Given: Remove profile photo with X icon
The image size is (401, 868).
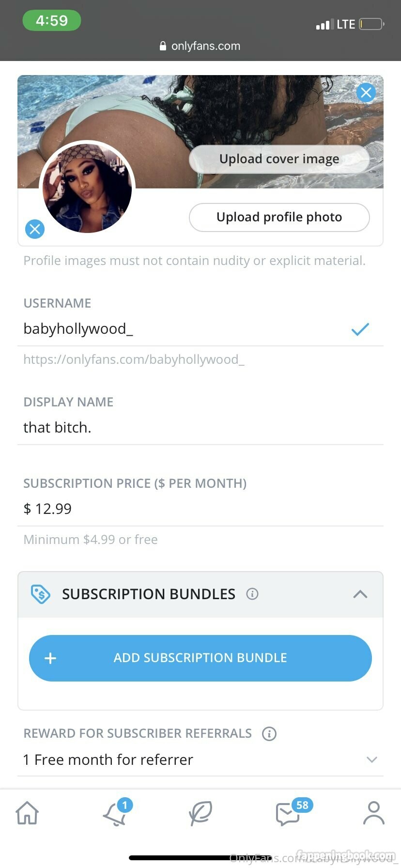Looking at the screenshot, I should (x=35, y=229).
